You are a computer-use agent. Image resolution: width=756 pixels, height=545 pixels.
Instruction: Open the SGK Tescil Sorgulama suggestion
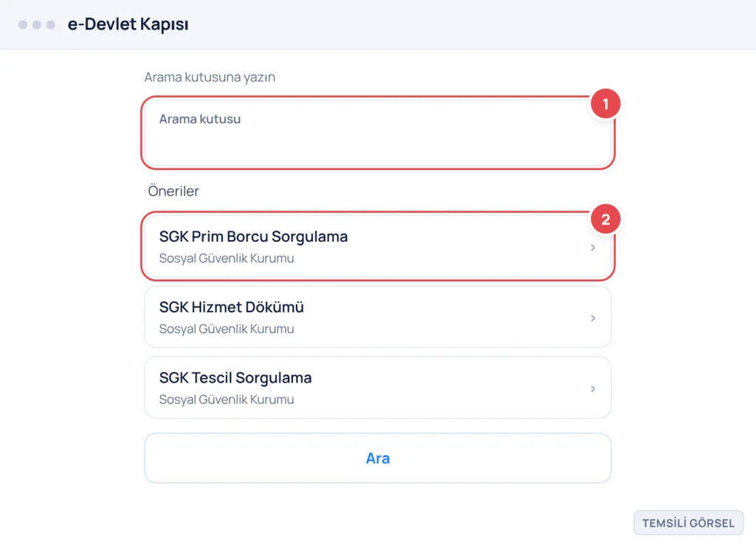point(377,387)
